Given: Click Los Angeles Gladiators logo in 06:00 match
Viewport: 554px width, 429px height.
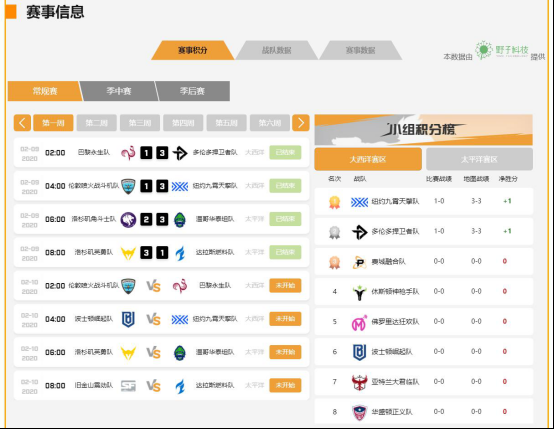Looking at the screenshot, I should click(x=128, y=219).
